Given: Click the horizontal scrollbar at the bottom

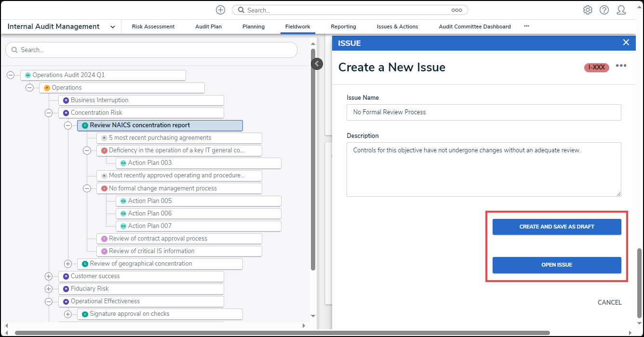Looking at the screenshot, I should [282, 333].
